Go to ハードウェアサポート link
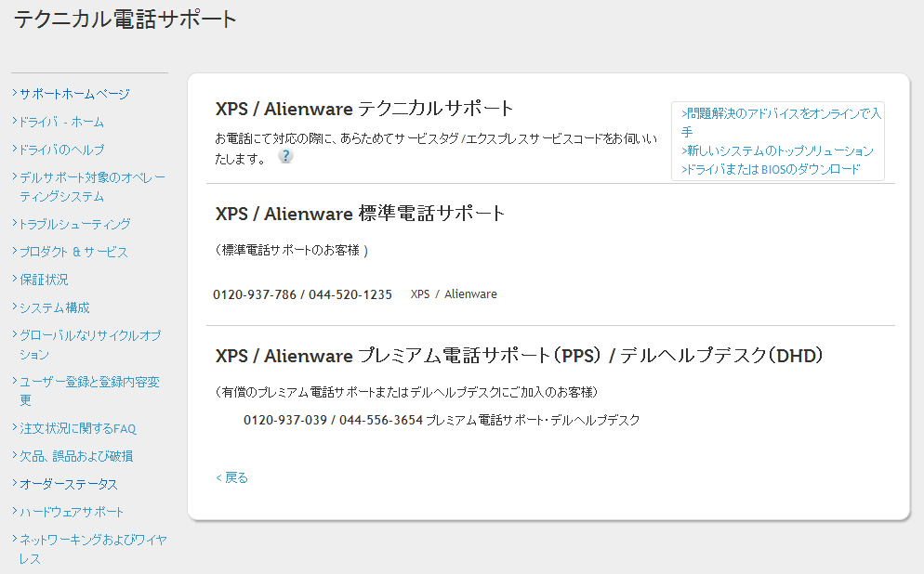 pos(72,512)
